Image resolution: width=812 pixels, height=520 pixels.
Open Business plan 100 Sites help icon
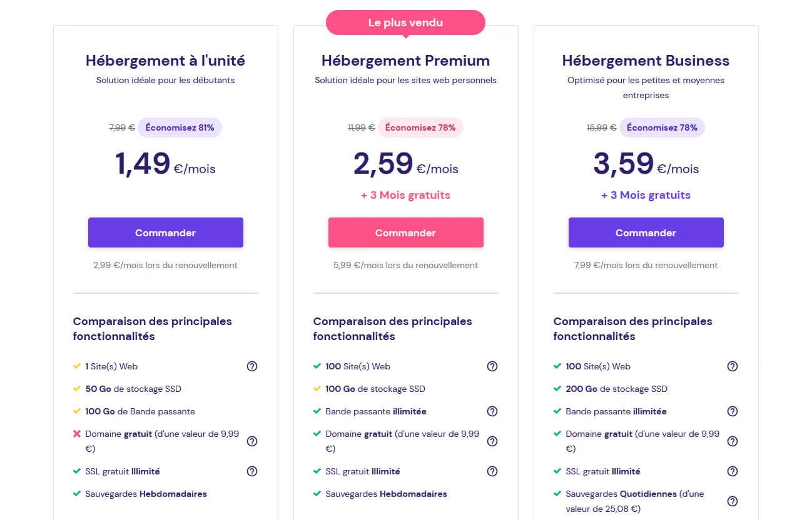click(733, 366)
